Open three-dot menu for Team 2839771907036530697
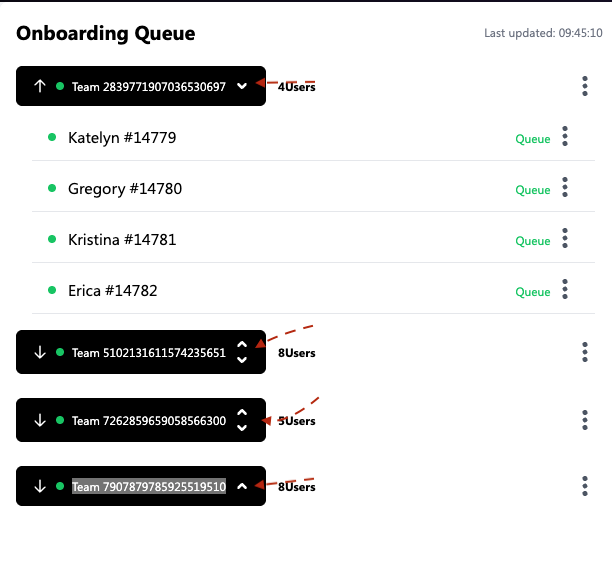This screenshot has width=612, height=580. pos(585,86)
